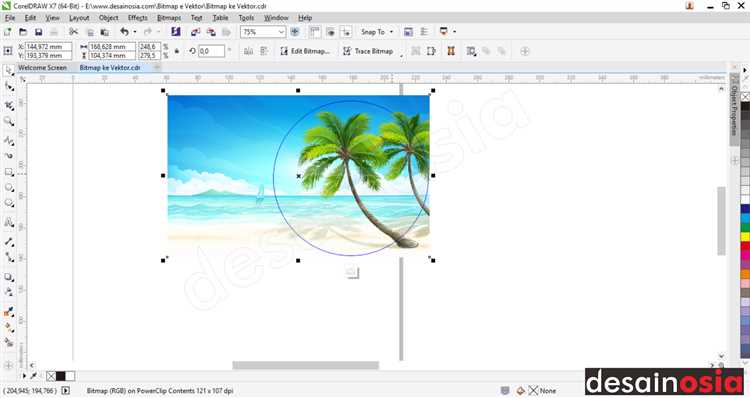750x398 pixels.
Task: Select the Transparency tool in the toolbox
Action: click(x=9, y=292)
